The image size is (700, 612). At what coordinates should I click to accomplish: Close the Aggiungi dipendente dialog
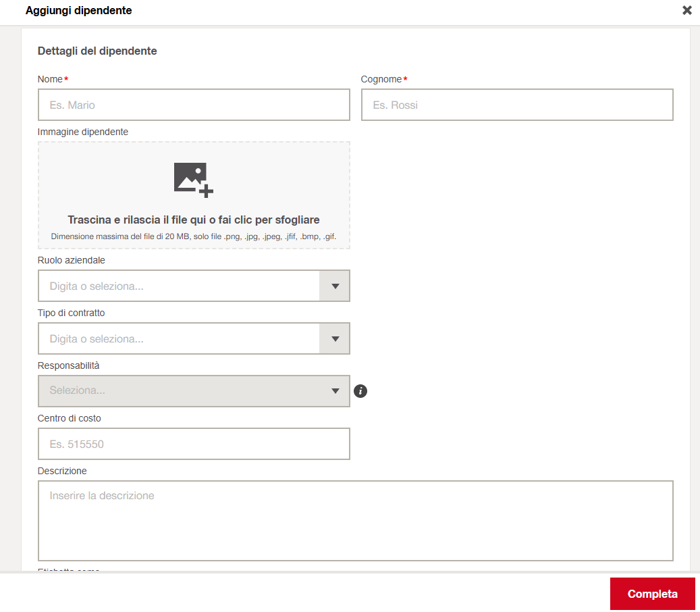pos(687,10)
